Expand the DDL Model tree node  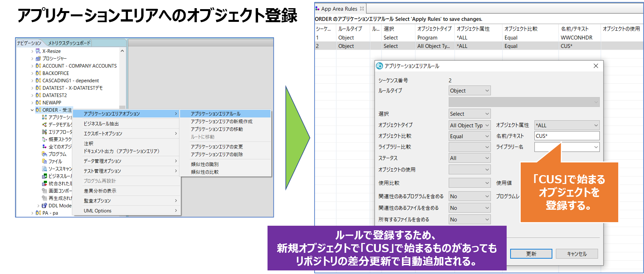38,206
